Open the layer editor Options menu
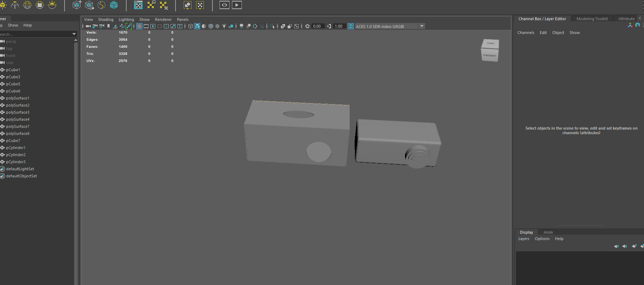 point(542,239)
